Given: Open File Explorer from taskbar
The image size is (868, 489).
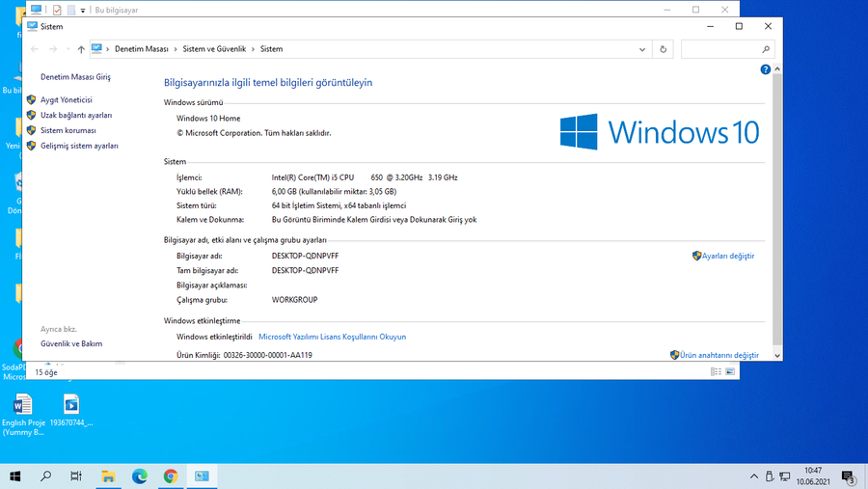Looking at the screenshot, I should click(108, 476).
